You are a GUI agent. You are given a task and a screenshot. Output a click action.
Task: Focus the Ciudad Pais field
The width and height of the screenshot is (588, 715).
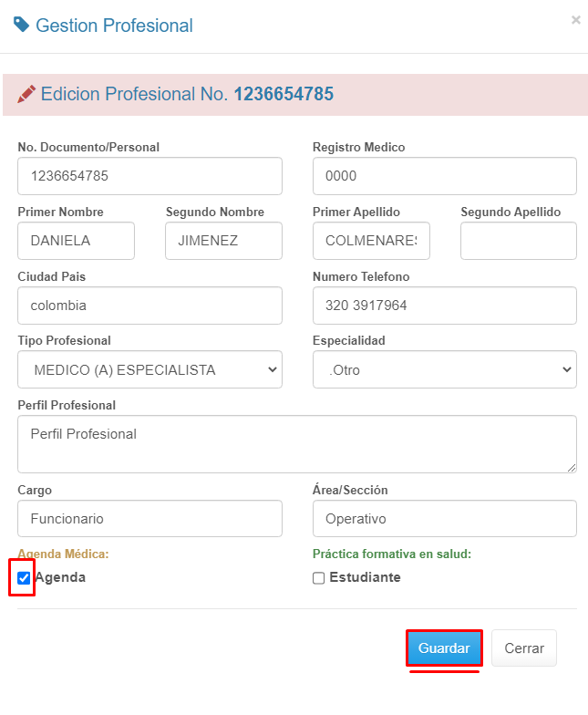150,306
